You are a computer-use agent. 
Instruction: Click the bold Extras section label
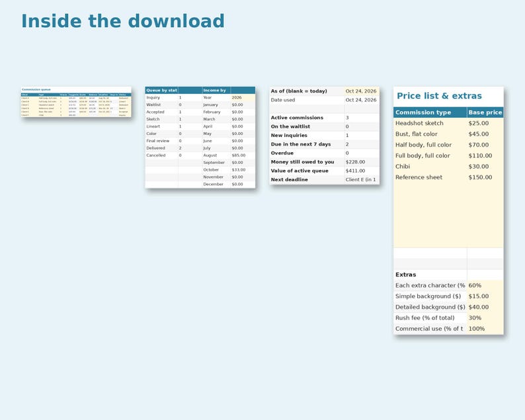pos(405,274)
